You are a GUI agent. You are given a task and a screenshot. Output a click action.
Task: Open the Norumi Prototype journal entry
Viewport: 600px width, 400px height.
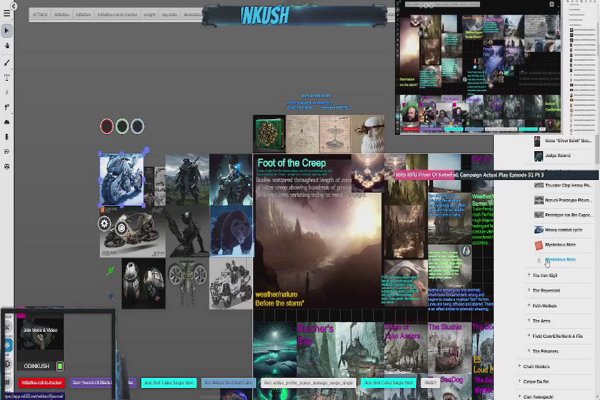tap(567, 200)
